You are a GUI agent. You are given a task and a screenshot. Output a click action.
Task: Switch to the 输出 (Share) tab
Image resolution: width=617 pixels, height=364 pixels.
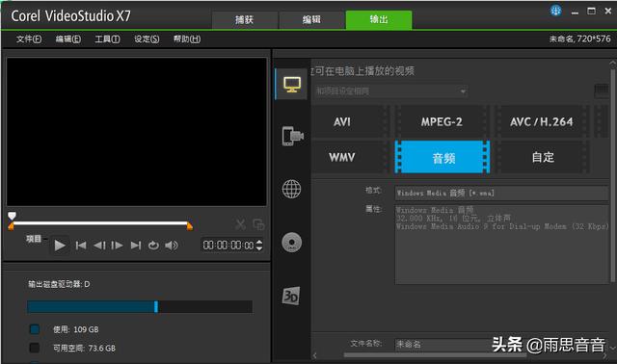[379, 19]
